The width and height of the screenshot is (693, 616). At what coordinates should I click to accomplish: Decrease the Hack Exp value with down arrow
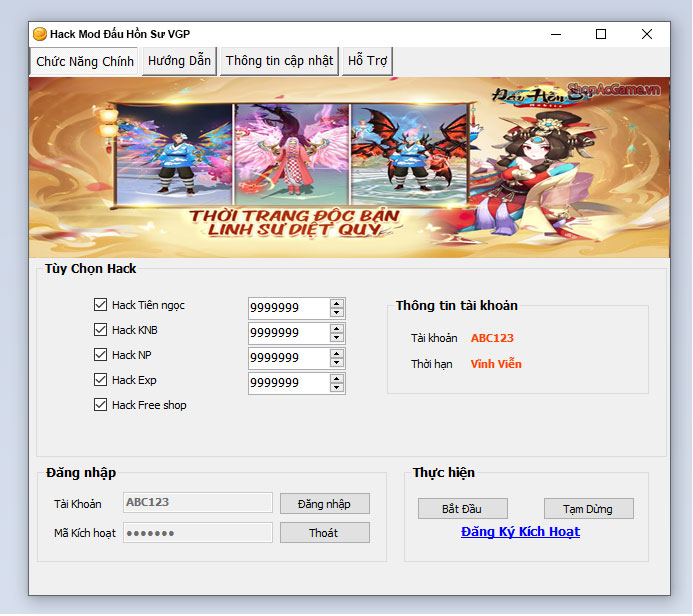coord(337,388)
